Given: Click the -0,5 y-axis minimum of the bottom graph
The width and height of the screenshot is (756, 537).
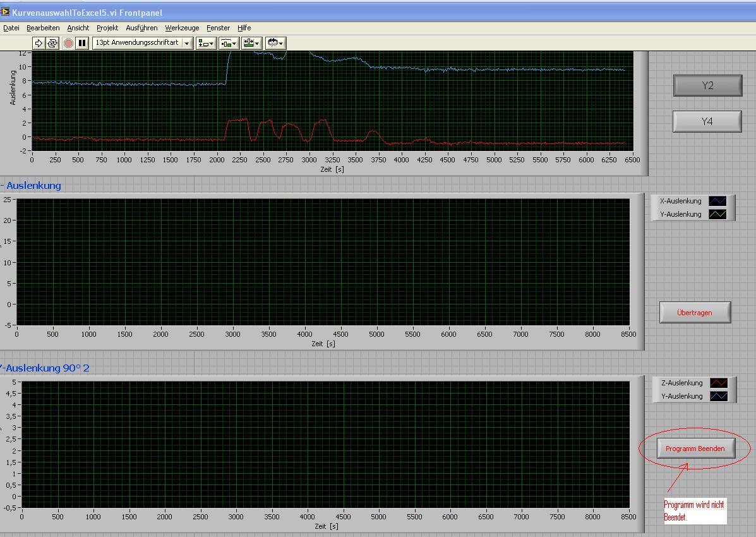Looking at the screenshot, I should (9, 507).
